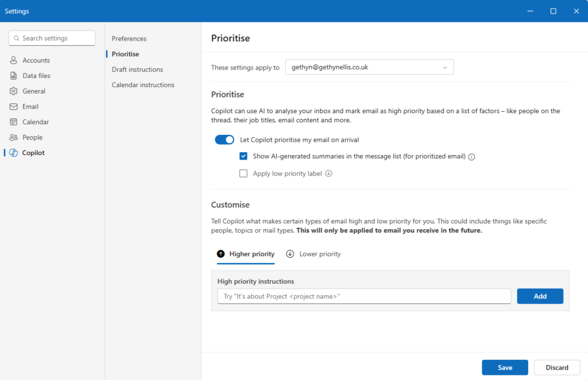
Task: Click the Add button
Action: 540,296
